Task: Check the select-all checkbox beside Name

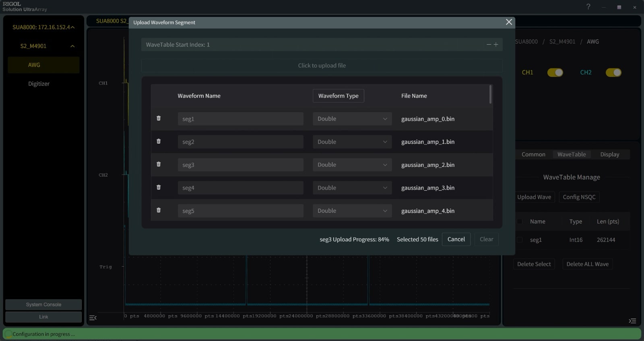Action: (520, 221)
